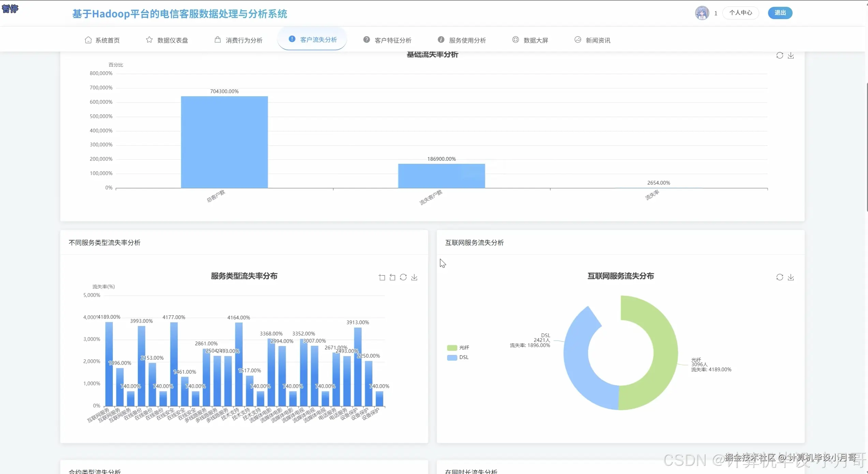Download the 基础流失率分析 chart image
The image size is (868, 474).
point(791,55)
